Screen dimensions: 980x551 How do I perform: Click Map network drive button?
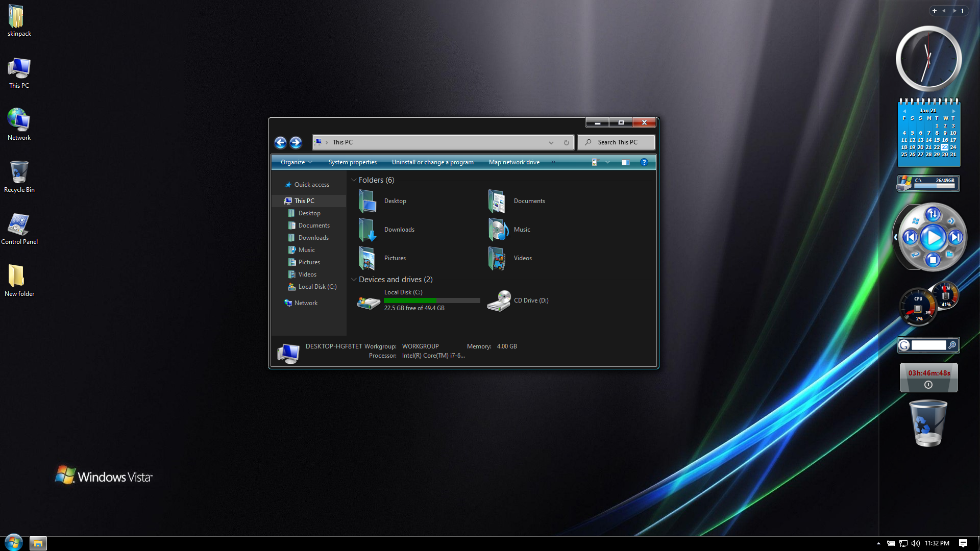513,162
